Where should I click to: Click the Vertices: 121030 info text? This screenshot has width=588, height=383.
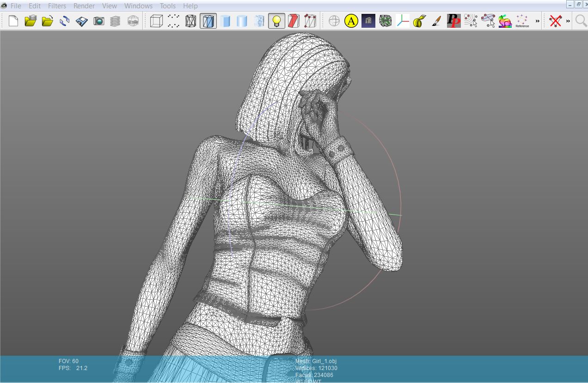pyautogui.click(x=316, y=368)
